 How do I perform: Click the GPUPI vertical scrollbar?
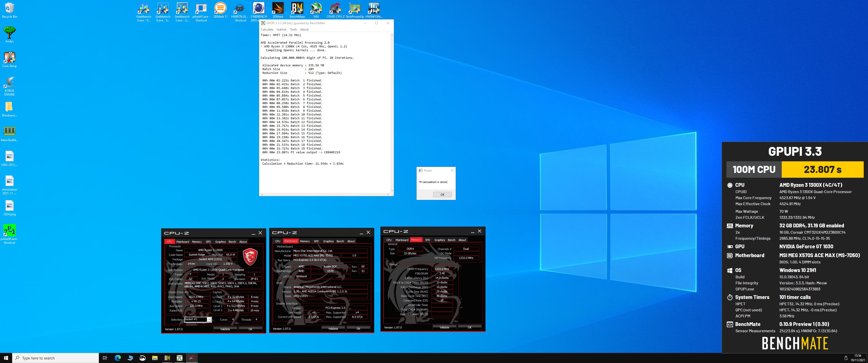(x=392, y=113)
